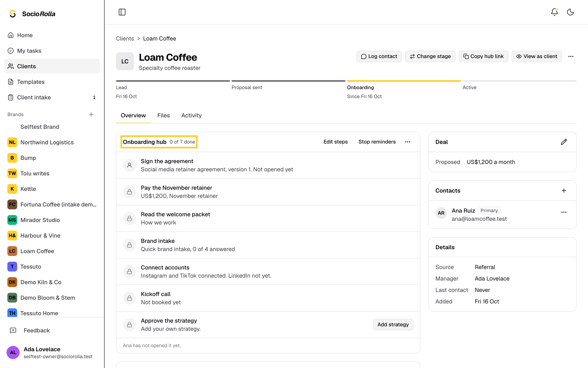Viewport: 588px width, 368px height.
Task: Click the Active stage progress bar
Action: click(519, 81)
